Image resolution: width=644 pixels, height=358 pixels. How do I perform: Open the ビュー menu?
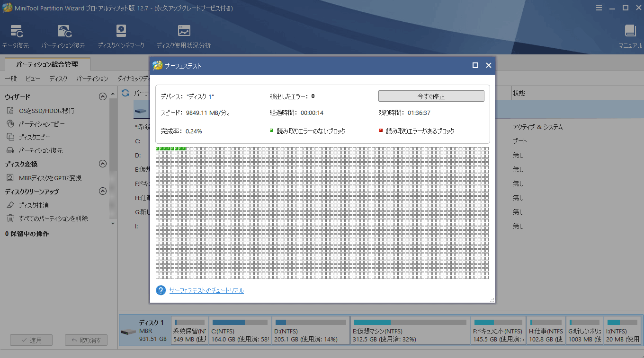click(32, 79)
